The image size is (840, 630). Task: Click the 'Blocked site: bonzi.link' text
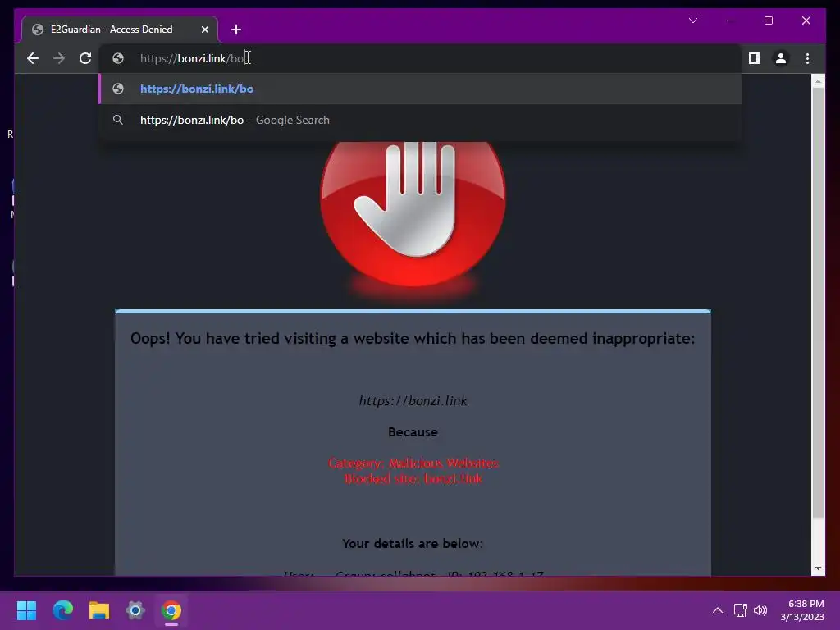pyautogui.click(x=413, y=478)
